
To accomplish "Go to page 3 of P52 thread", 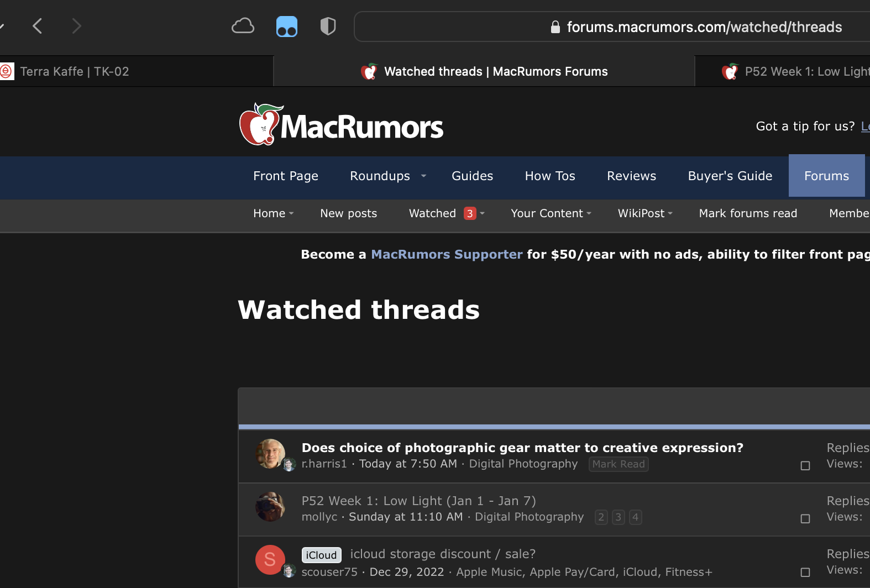I will point(619,517).
